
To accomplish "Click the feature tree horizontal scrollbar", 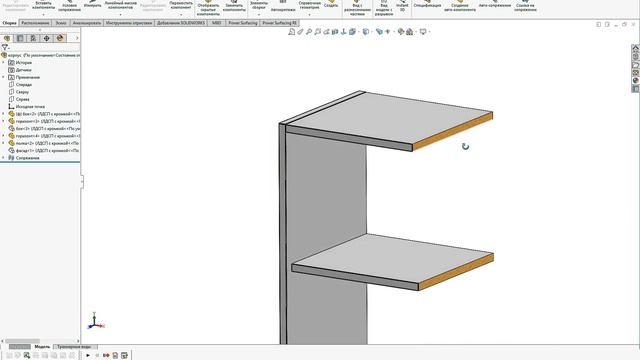I will (x=22, y=341).
